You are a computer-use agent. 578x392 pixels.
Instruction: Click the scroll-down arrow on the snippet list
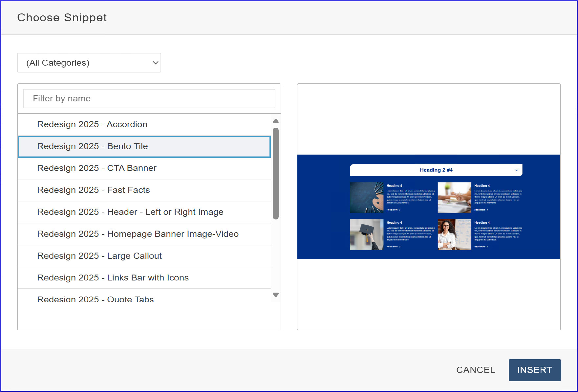pos(276,295)
